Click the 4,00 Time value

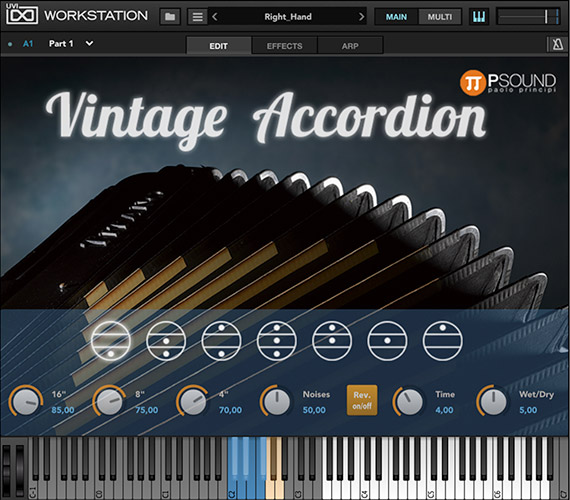click(444, 410)
